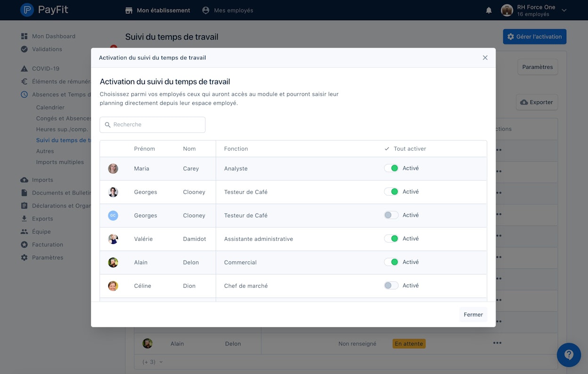
Task: Click the Facturation star badge icon
Action: coord(24,244)
